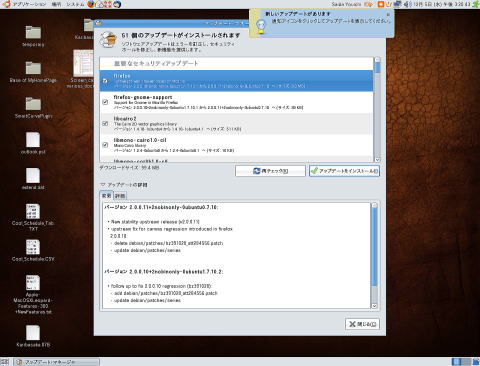The width and height of the screenshot is (480, 366).
Task: Open the Ubuntu Applications menu
Action: coord(24,4)
